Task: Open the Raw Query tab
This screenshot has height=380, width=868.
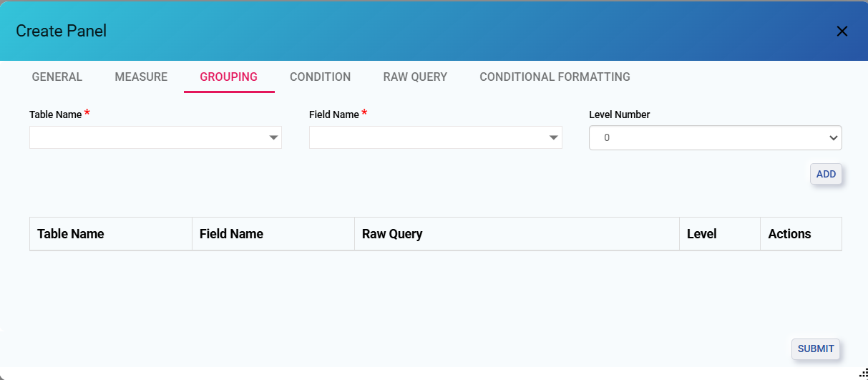Action: click(415, 77)
